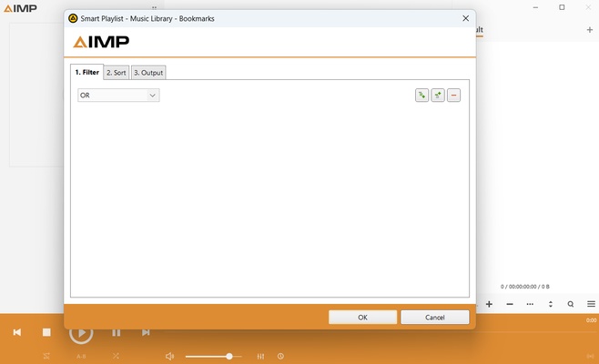This screenshot has height=364, width=599.
Task: Switch to the 3. Output tab
Action: (148, 73)
